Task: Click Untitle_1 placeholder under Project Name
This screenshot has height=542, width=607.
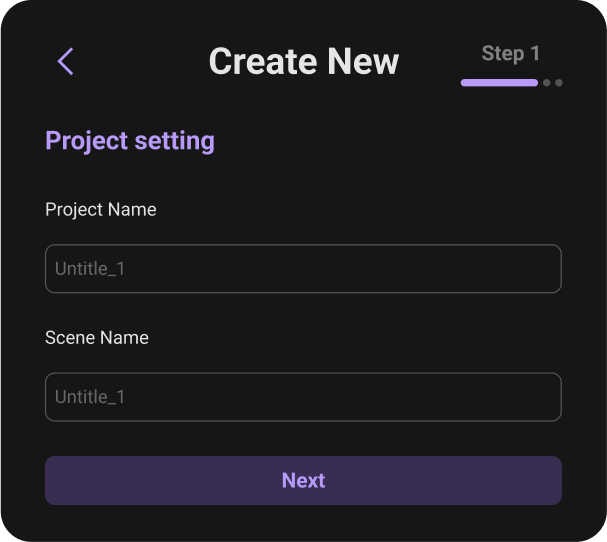Action: click(90, 269)
